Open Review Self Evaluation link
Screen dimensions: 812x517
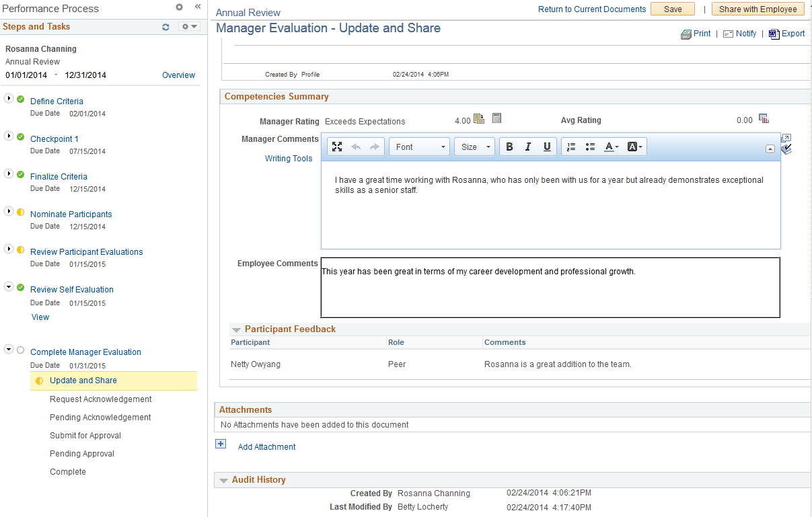click(x=72, y=290)
